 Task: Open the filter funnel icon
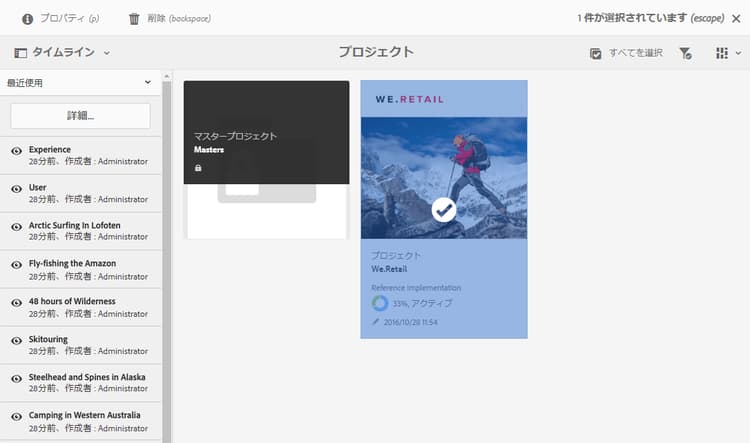(x=685, y=53)
